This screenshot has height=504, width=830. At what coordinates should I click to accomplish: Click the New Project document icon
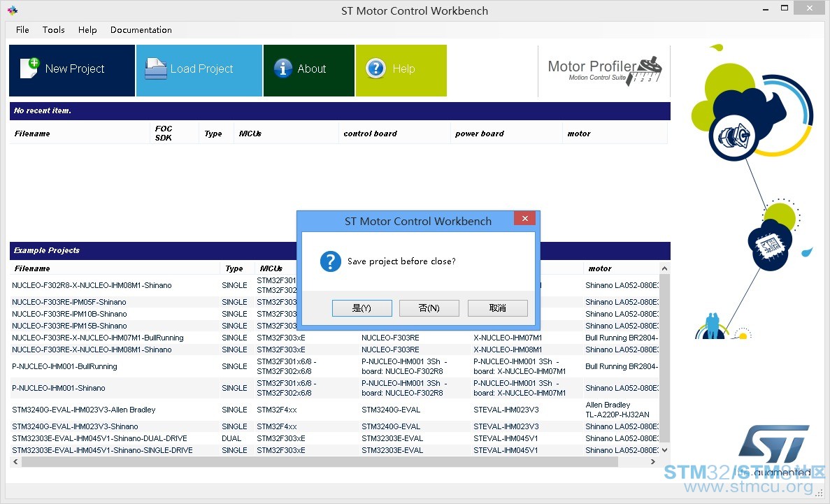click(x=29, y=69)
